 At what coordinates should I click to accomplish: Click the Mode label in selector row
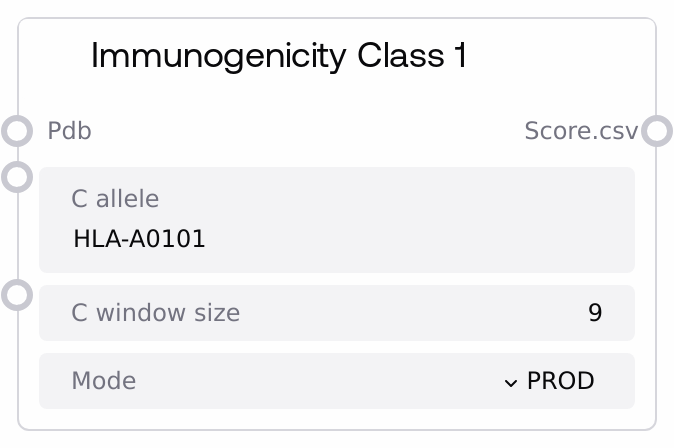pyautogui.click(x=103, y=381)
